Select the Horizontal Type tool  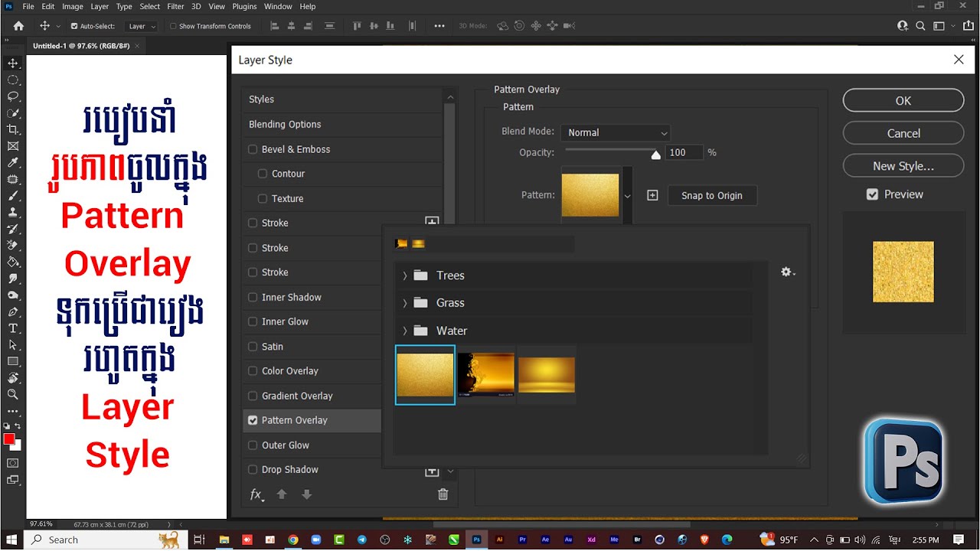pos(13,328)
